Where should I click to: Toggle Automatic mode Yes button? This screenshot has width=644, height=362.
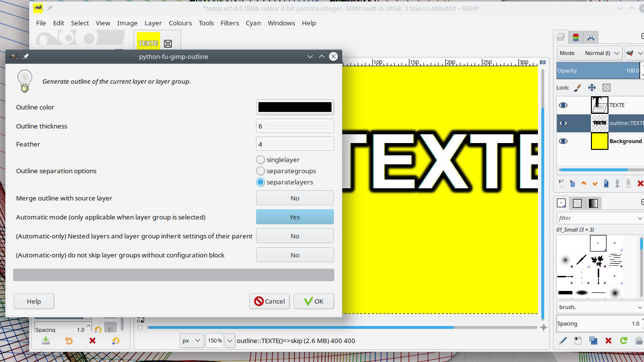(x=295, y=217)
